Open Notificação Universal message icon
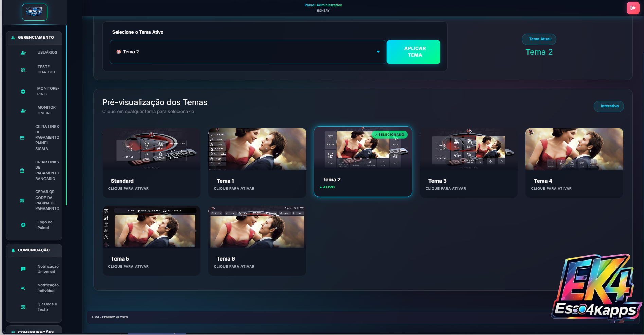 tap(23, 269)
